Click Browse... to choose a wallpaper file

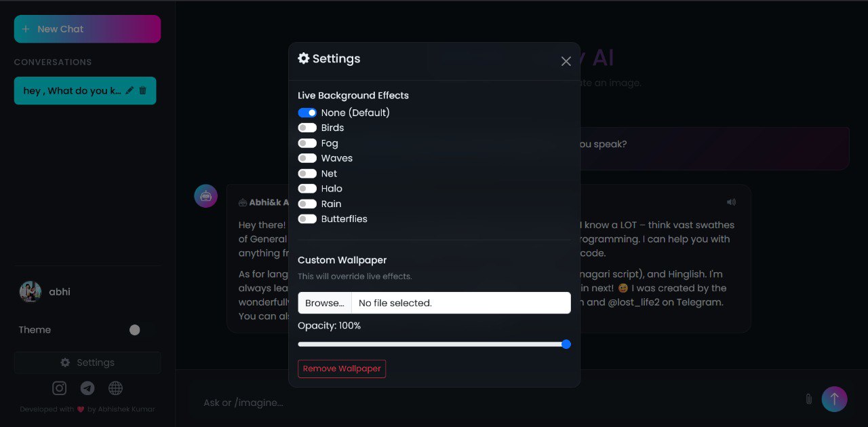325,303
